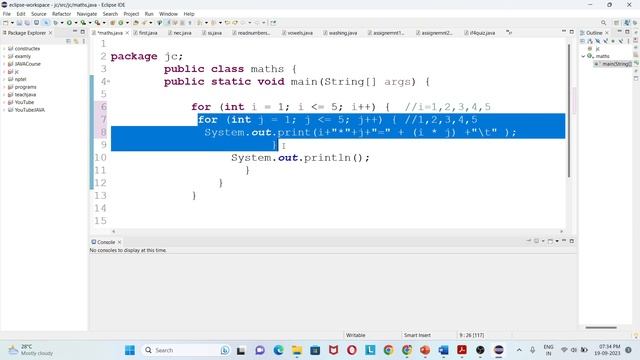The image size is (640, 360).
Task: Switch to the assignemnt1 editor tab
Action: tap(386, 33)
